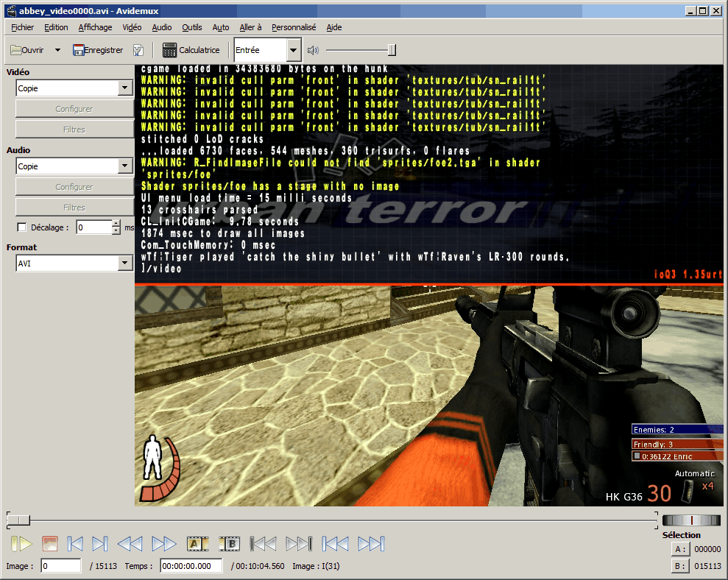728x580 pixels.
Task: Click the speaker volume icon
Action: pyautogui.click(x=313, y=50)
